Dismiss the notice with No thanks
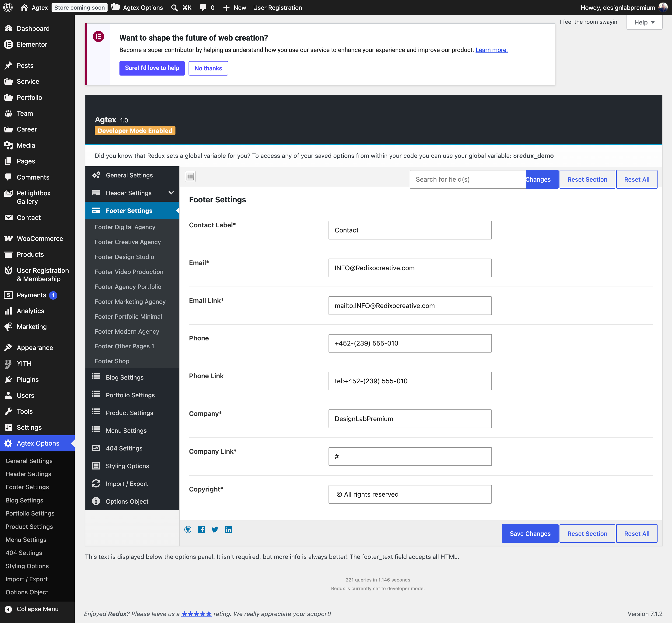672x623 pixels. click(x=208, y=68)
